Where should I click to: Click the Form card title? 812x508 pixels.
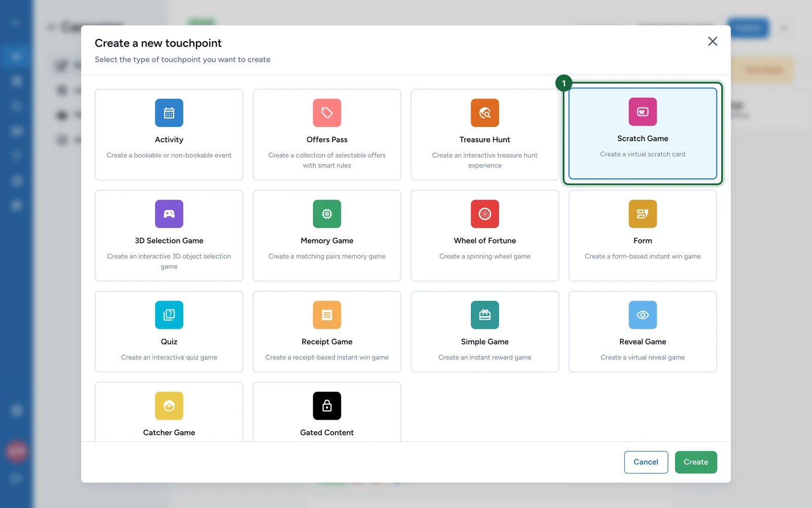click(642, 241)
